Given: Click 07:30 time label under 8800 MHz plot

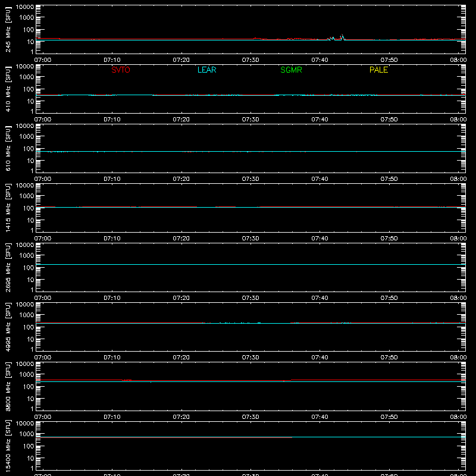Looking at the screenshot, I should click(250, 417).
